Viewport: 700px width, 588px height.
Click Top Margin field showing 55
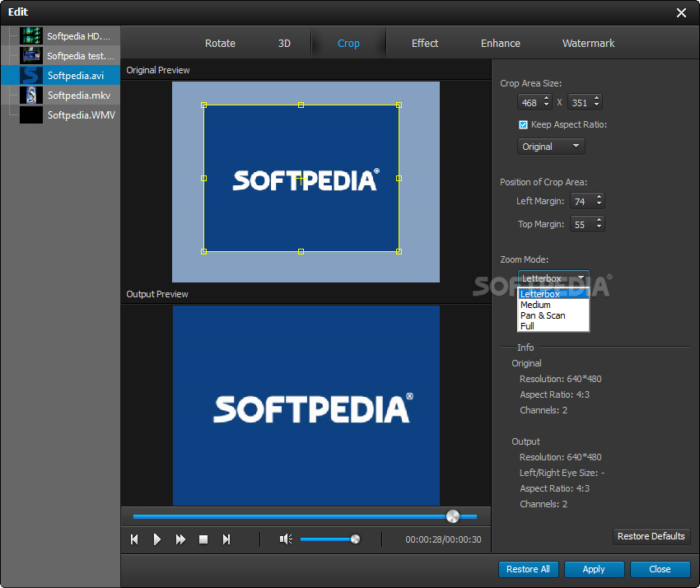click(582, 225)
